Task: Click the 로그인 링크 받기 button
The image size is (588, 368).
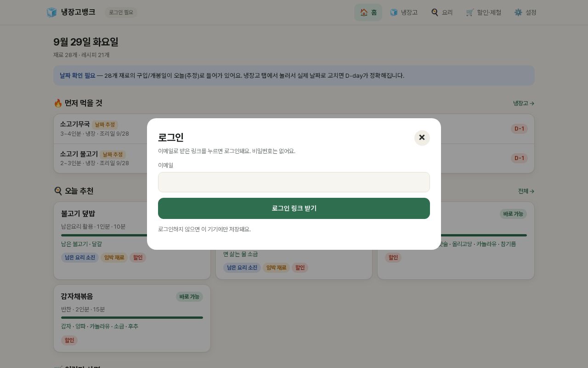Action: [x=294, y=208]
